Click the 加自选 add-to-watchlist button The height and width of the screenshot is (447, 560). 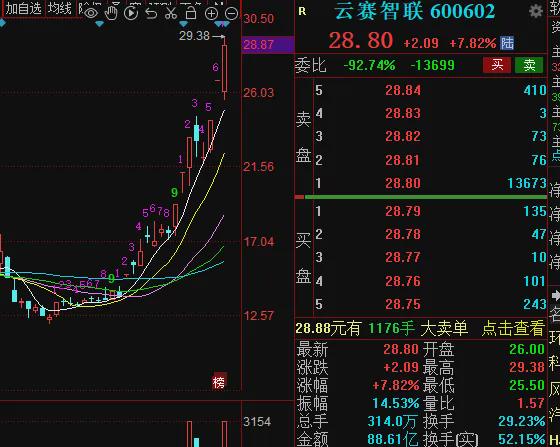(23, 9)
